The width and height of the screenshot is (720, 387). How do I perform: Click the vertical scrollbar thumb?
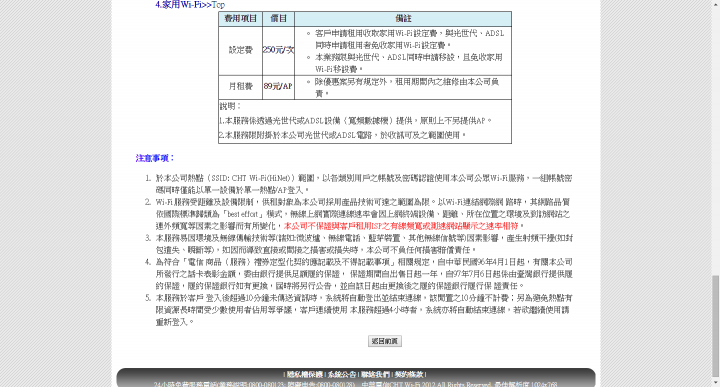tap(715, 325)
